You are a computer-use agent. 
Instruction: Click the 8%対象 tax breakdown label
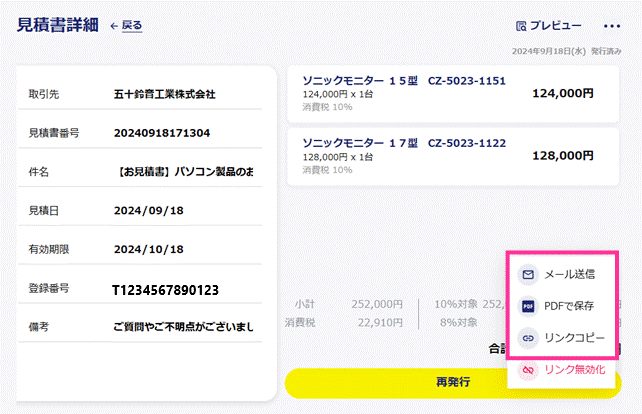click(x=459, y=323)
